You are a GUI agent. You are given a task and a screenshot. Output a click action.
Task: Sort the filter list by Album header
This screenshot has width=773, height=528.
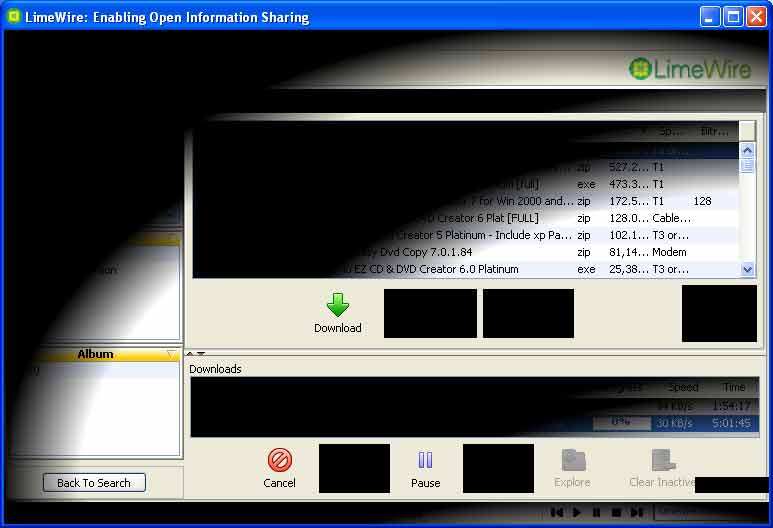tap(95, 354)
